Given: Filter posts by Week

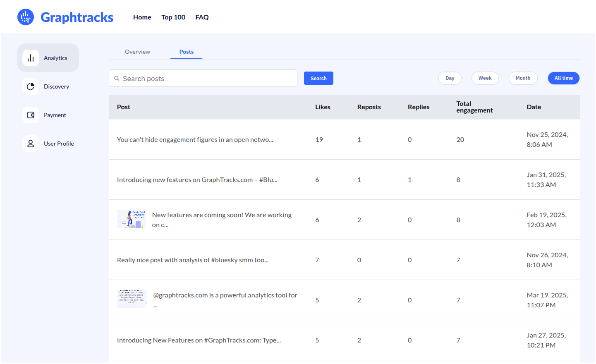Looking at the screenshot, I should [485, 78].
